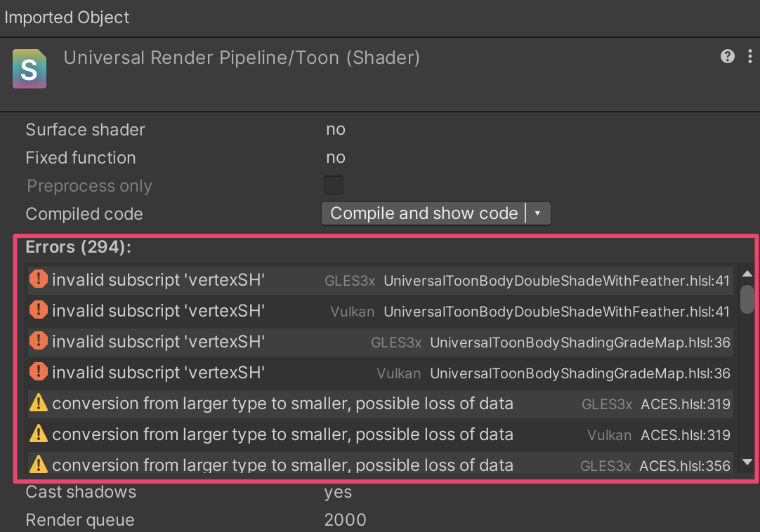
Task: Click the warning triangle on Vulkan ACES row
Action: coord(40,434)
